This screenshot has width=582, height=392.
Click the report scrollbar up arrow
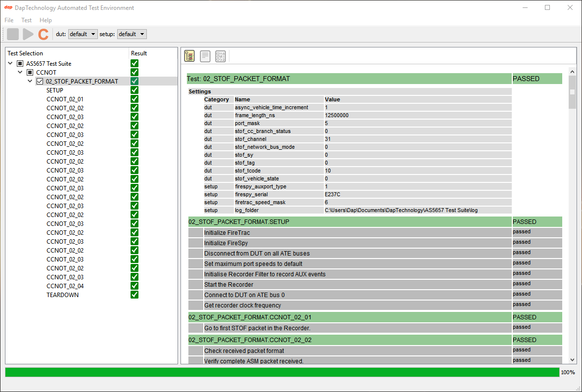[572, 72]
